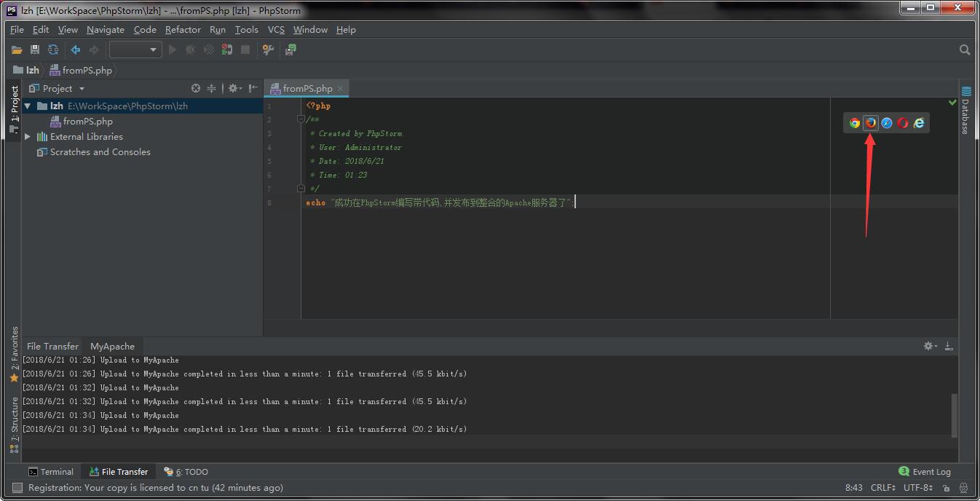Open the Tools menu

[246, 29]
